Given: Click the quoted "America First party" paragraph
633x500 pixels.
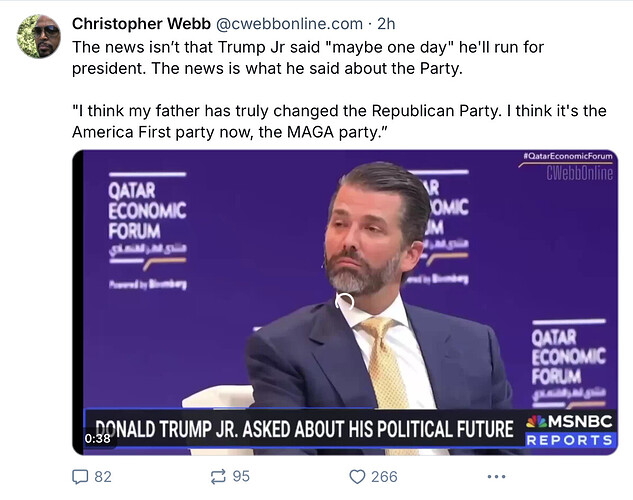Looking at the screenshot, I should (x=339, y=121).
